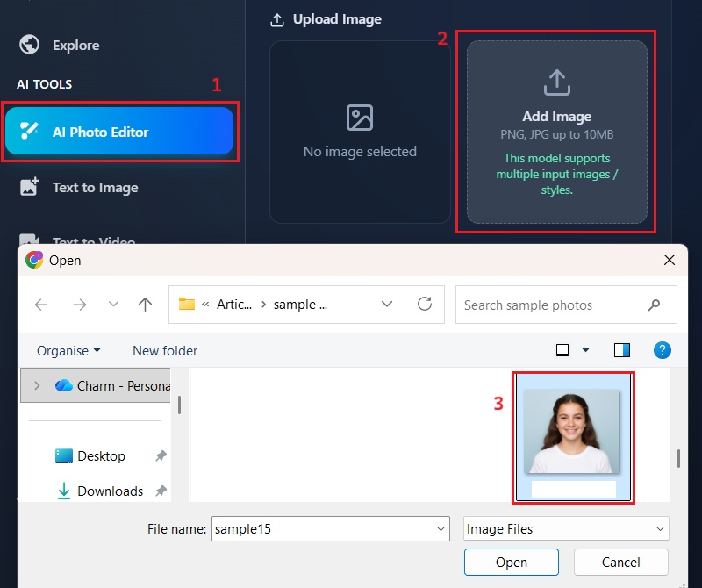The height and width of the screenshot is (588, 702).
Task: Open recent locations dropdown arrow
Action: point(114,304)
